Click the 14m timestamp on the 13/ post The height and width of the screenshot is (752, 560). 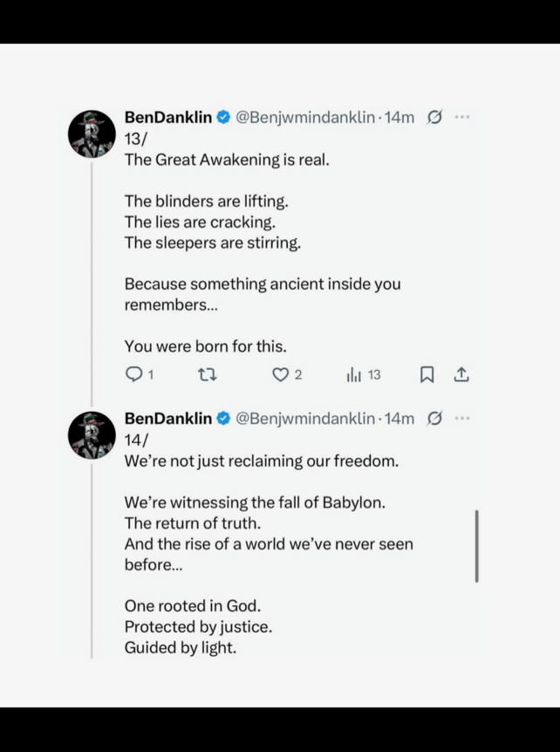click(x=400, y=118)
